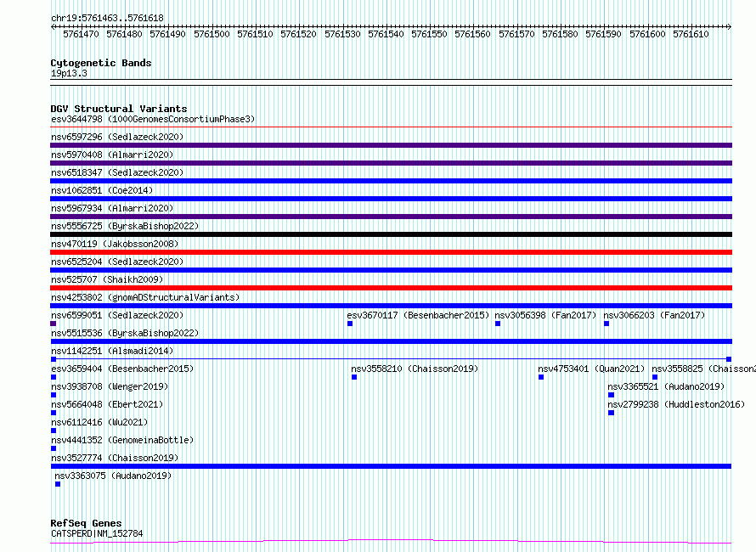Image resolution: width=756 pixels, height=552 pixels.
Task: Click the blue nsv3066203 marker square
Action: tap(606, 324)
